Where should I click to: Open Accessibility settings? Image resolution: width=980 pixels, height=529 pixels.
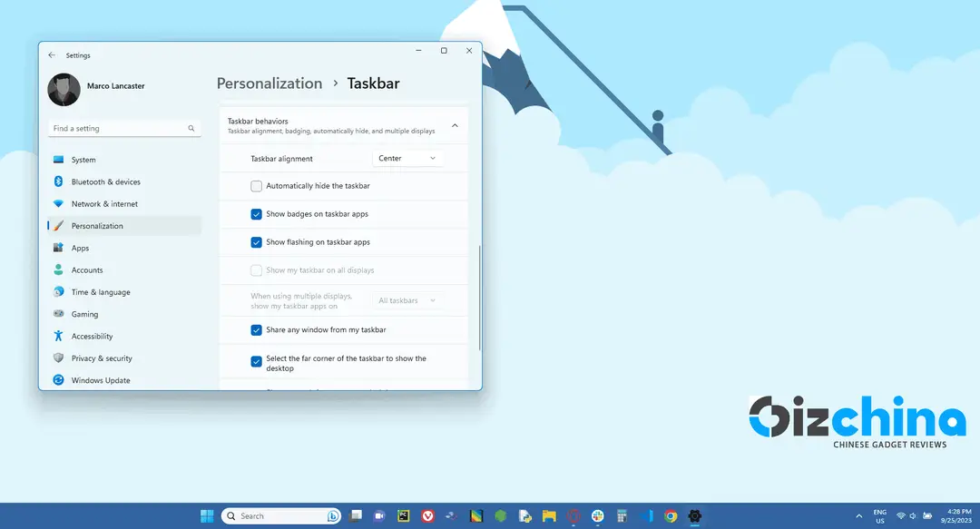tap(124, 336)
